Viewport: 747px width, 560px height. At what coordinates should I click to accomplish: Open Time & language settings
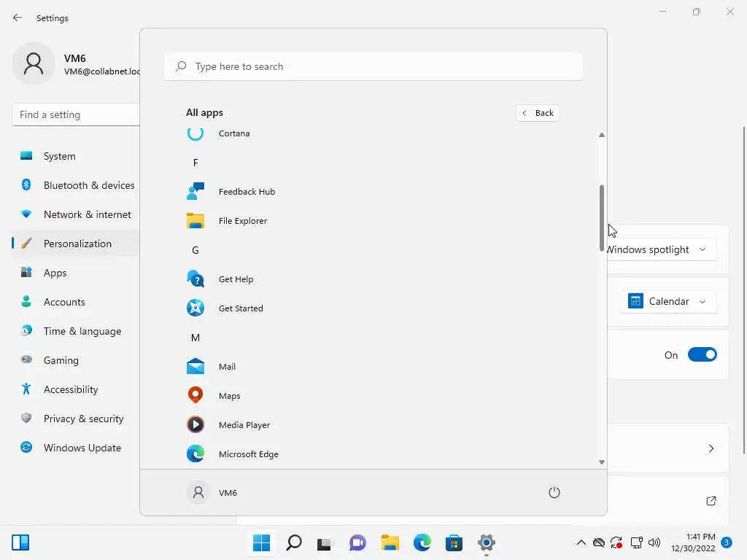76,331
